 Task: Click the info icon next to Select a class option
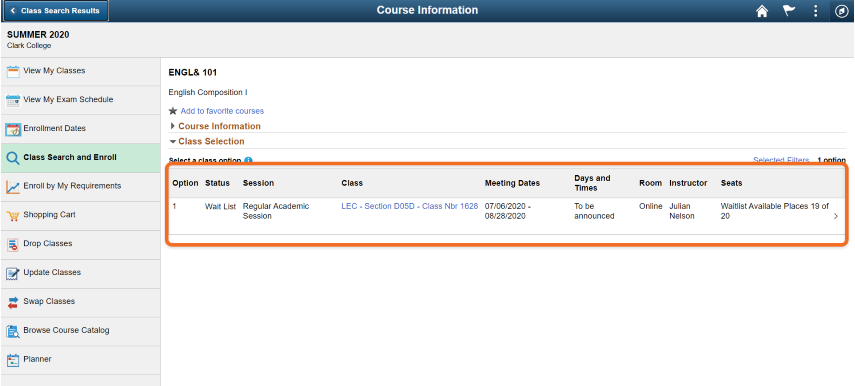pyautogui.click(x=249, y=160)
